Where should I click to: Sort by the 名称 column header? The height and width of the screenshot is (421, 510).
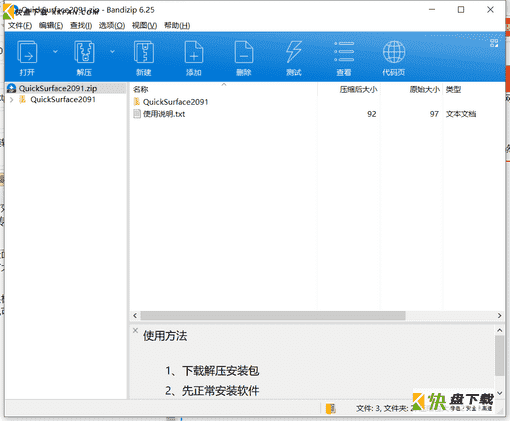click(x=140, y=89)
